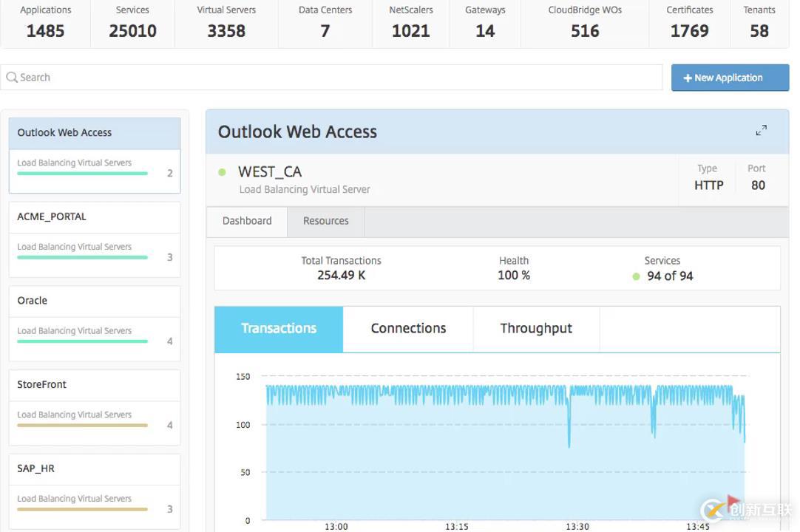Click the 13:00 time axis label
The image size is (800, 532).
pos(336,526)
